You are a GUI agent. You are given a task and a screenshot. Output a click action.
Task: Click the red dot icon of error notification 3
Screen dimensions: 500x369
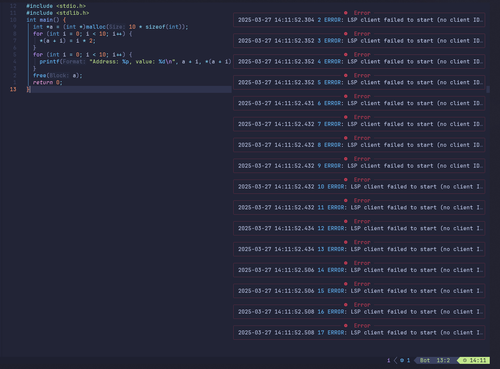pos(346,34)
